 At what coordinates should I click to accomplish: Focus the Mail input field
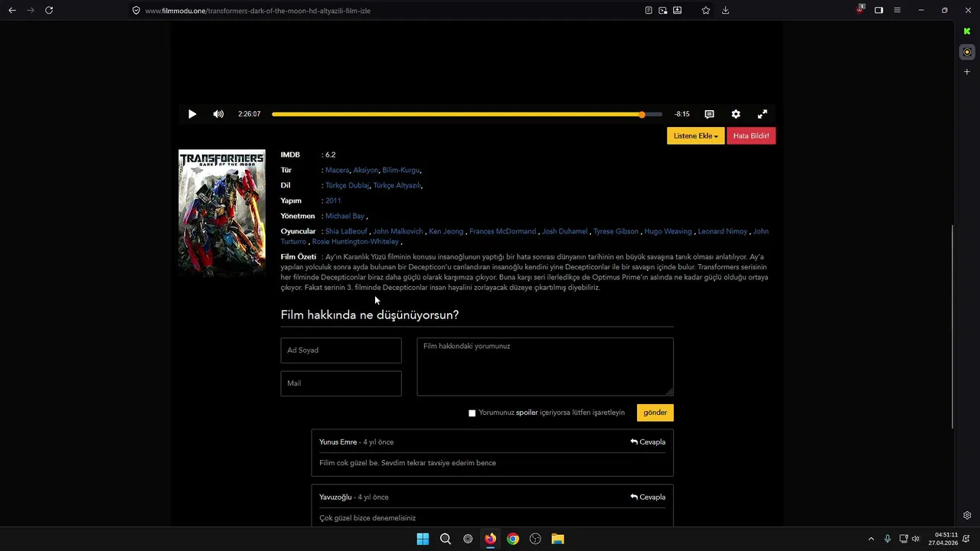tap(341, 383)
